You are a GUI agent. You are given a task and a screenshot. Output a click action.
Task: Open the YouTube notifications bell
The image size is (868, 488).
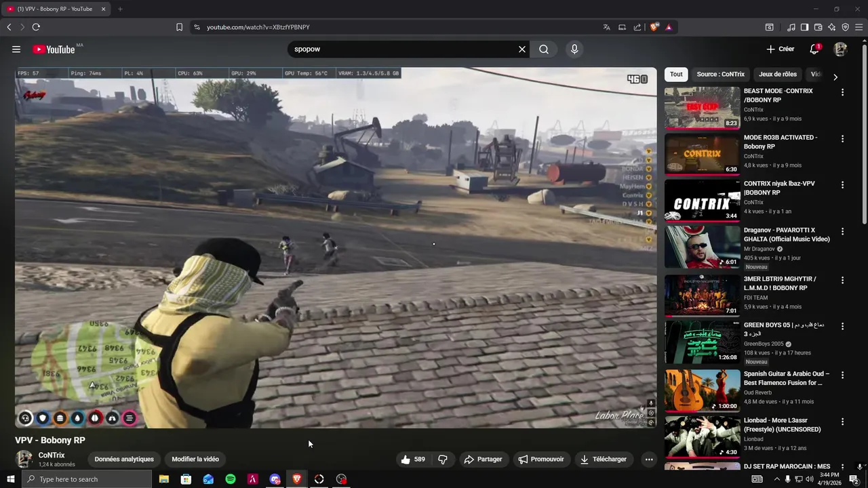(x=815, y=49)
